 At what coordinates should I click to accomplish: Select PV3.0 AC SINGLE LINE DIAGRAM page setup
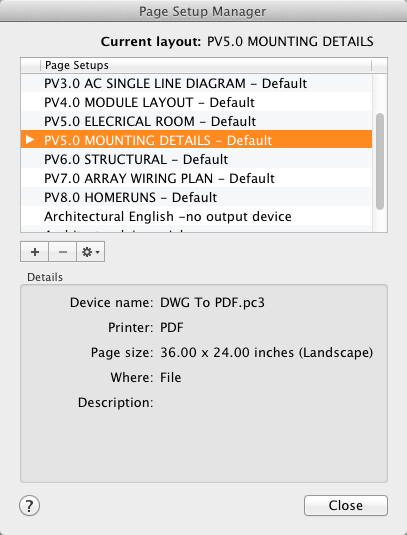(x=197, y=83)
